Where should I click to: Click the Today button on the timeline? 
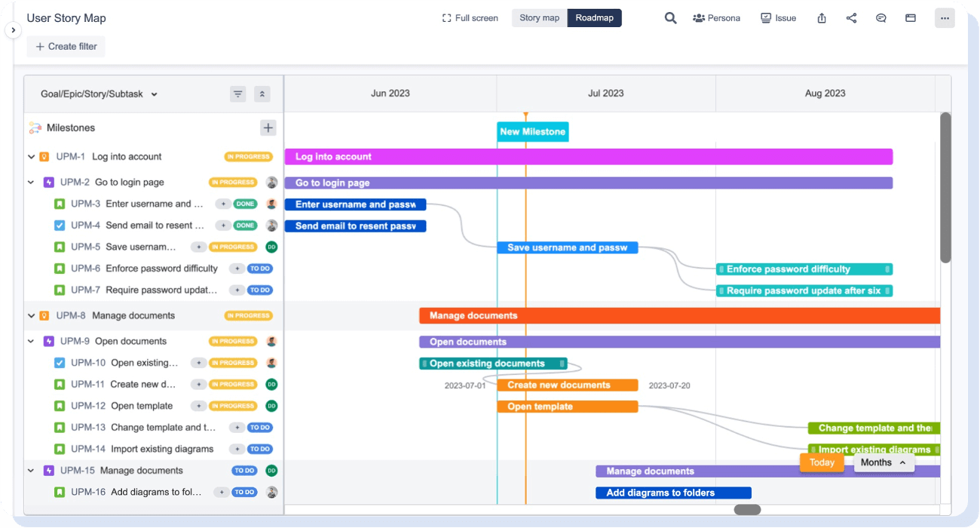pos(822,462)
